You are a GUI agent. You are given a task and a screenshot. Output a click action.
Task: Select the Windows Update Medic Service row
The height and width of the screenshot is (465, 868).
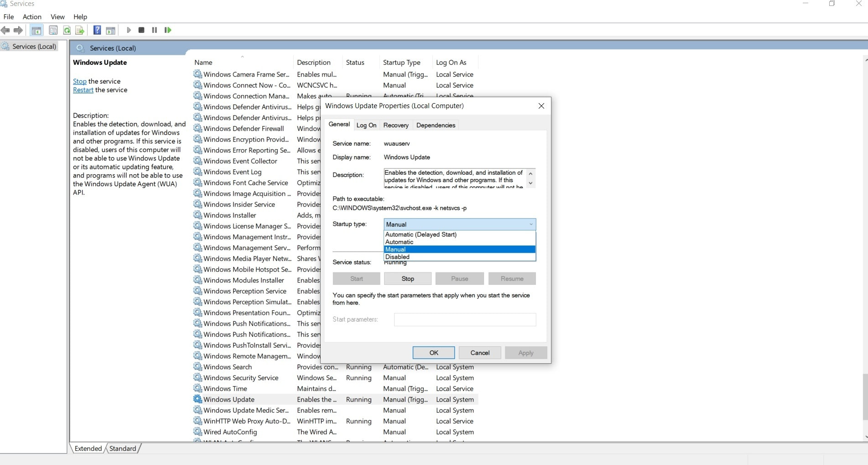pyautogui.click(x=335, y=410)
